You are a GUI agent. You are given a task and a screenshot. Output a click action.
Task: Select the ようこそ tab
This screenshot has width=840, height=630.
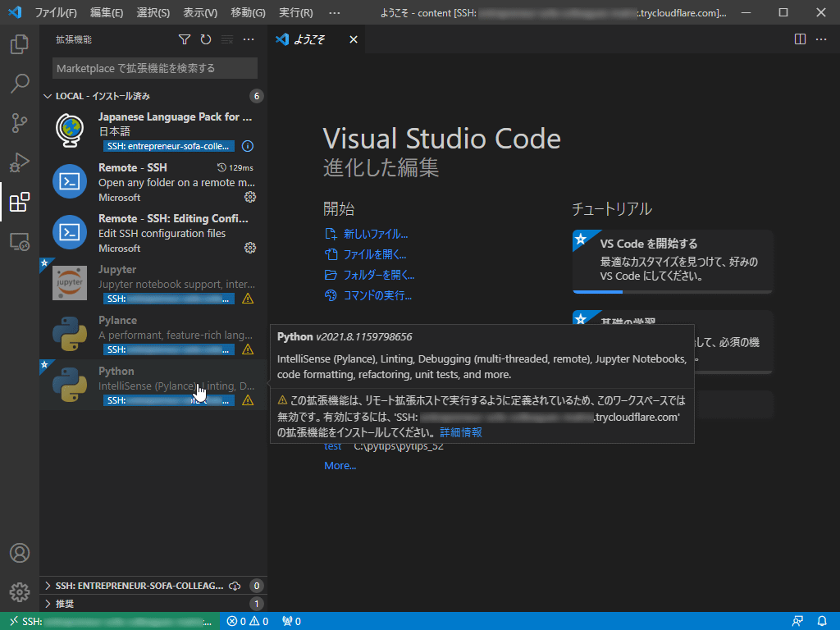[x=310, y=39]
